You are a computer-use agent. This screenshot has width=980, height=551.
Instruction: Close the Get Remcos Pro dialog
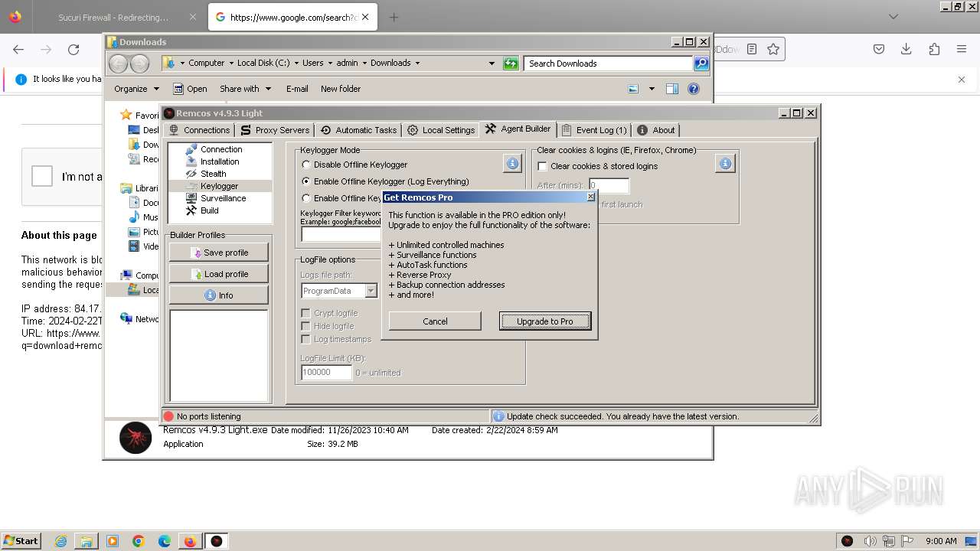[590, 197]
